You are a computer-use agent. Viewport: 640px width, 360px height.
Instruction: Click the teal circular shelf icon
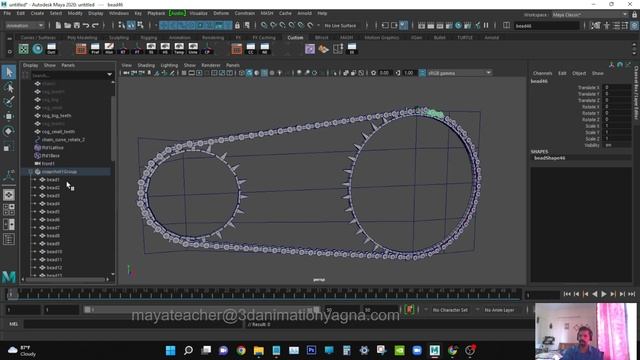38,49
